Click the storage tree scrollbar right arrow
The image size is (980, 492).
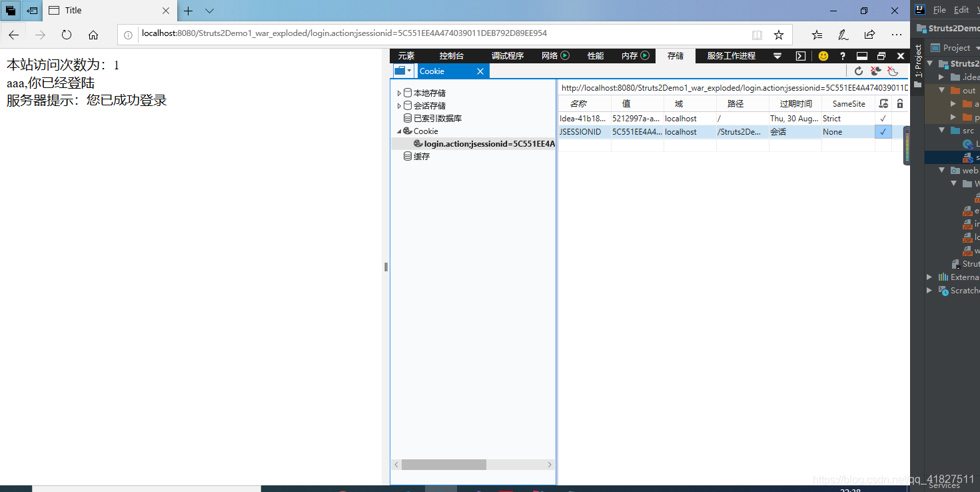click(550, 465)
